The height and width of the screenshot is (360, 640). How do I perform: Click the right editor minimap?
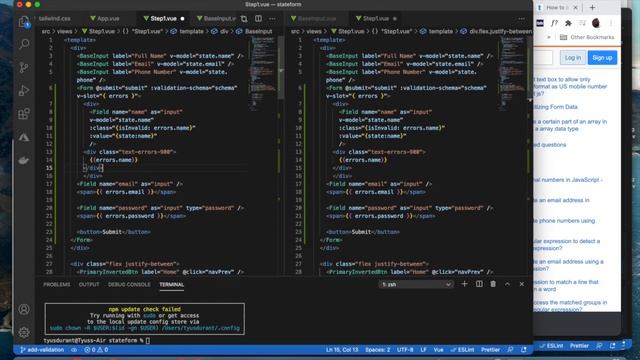click(512, 73)
